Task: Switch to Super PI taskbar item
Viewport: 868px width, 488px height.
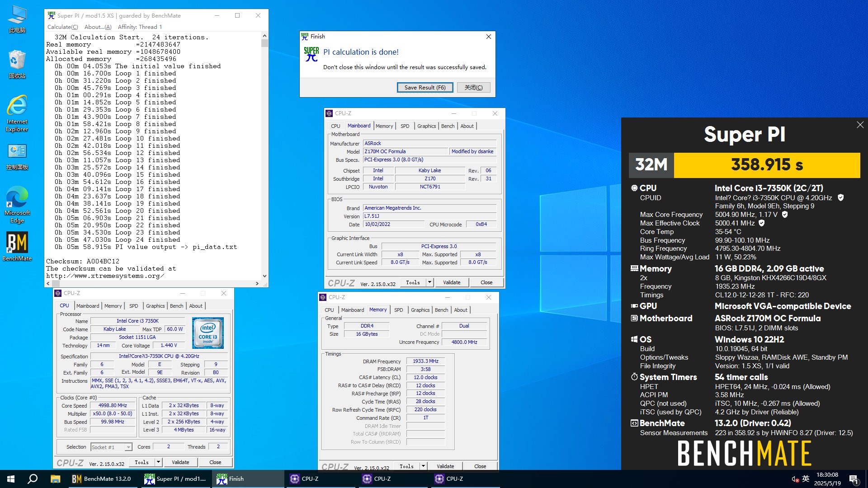Action: 175,479
